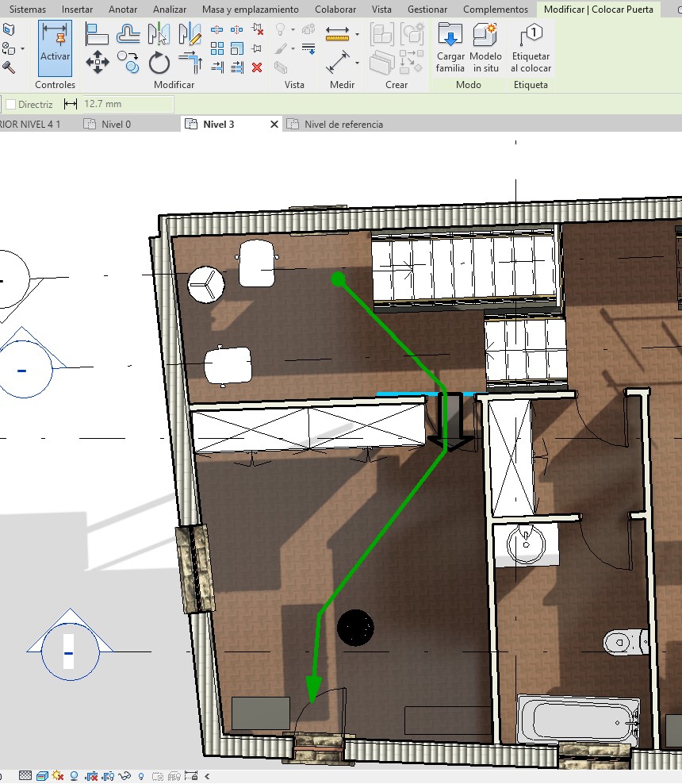Image resolution: width=682 pixels, height=784 pixels.
Task: Click the Array tool icon
Action: point(217,49)
